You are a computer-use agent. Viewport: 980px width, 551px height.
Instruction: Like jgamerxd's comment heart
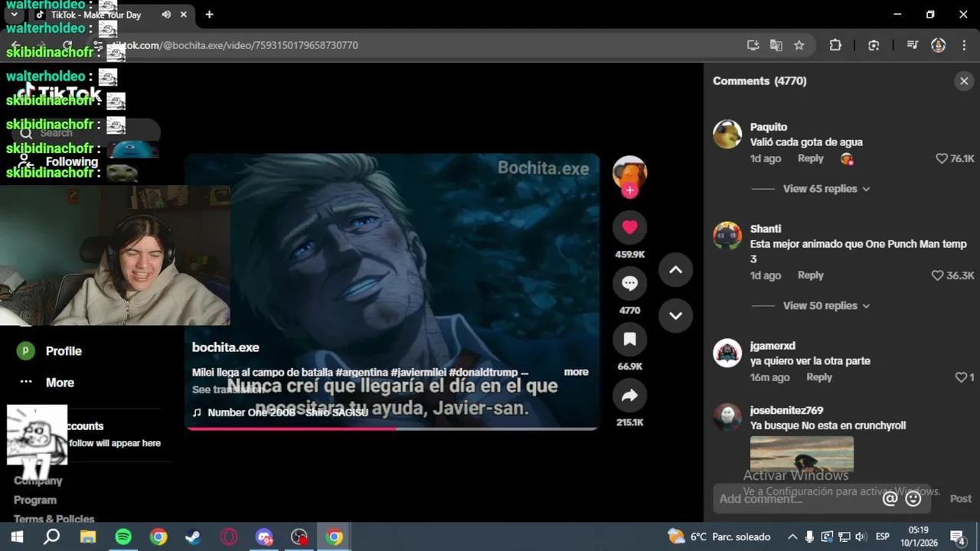(961, 377)
